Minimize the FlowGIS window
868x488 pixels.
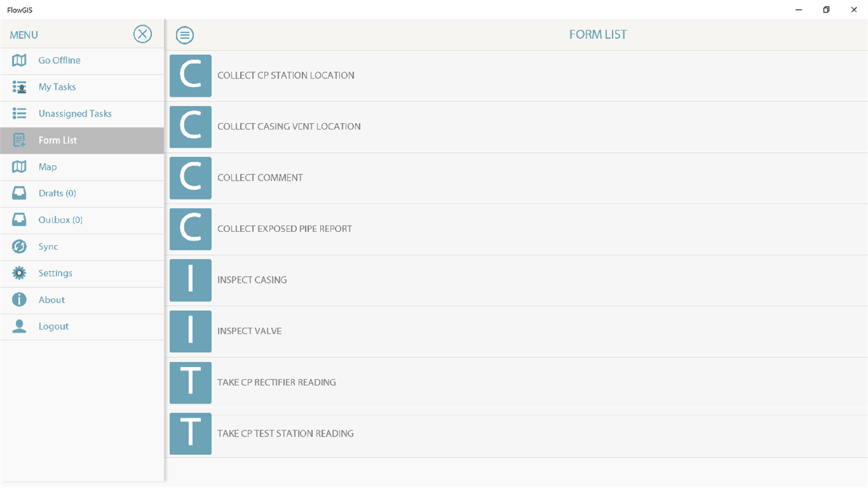(799, 10)
